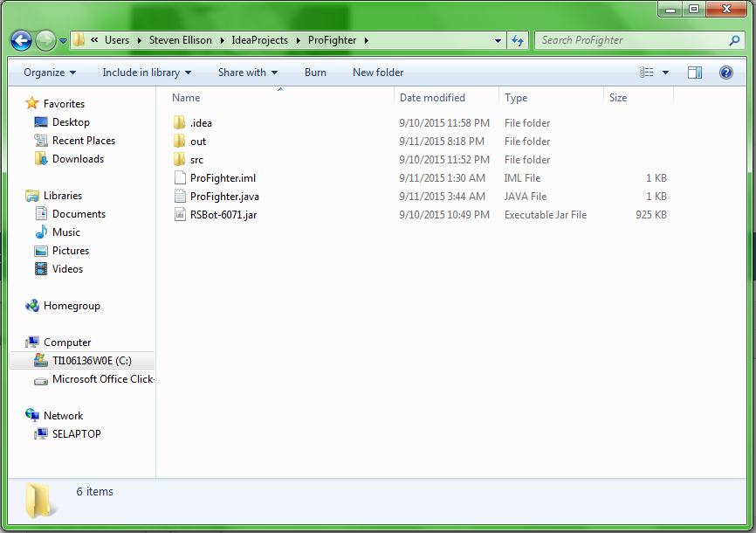756x533 pixels.
Task: Click the 925 KB size cell
Action: [x=651, y=215]
